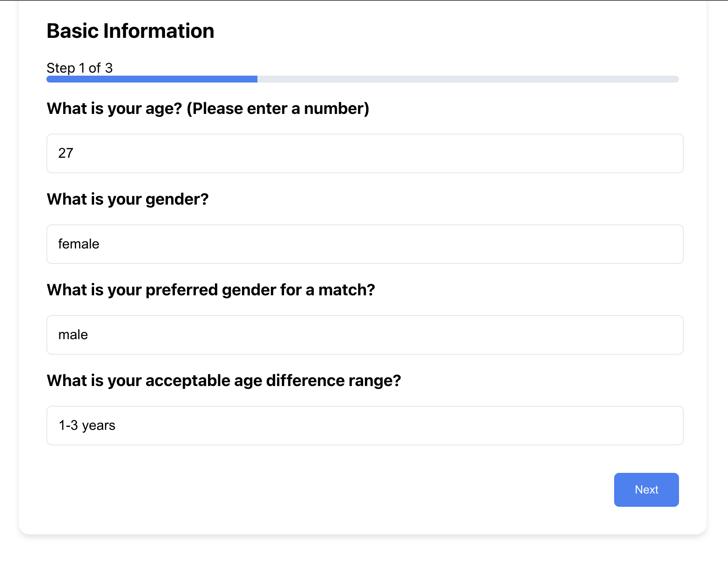Viewport: 728px width, 570px height.
Task: Click the blue filled portion of progress bar
Action: pyautogui.click(x=152, y=79)
